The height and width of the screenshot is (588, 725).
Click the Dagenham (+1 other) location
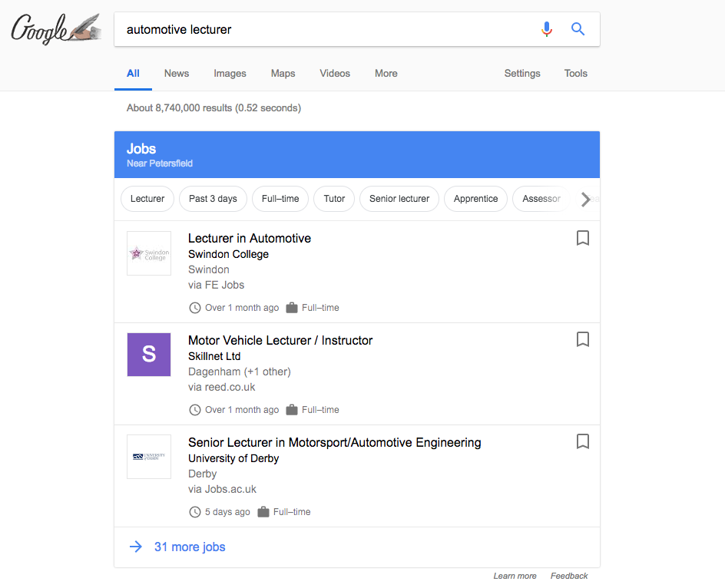click(x=240, y=372)
